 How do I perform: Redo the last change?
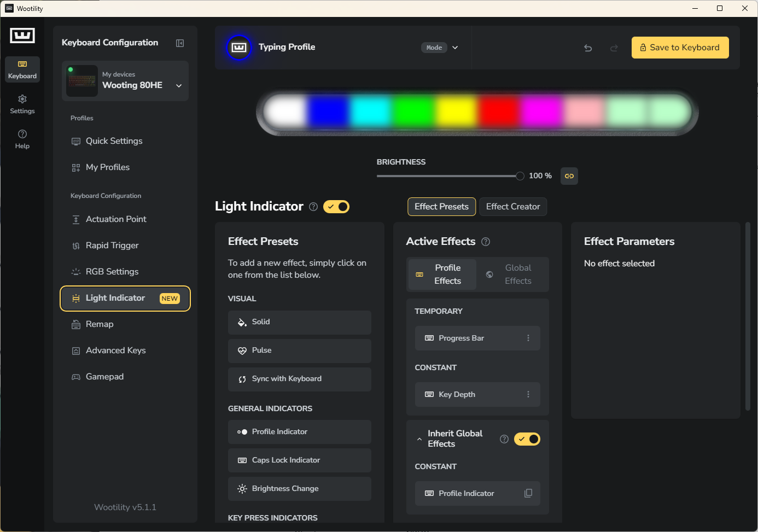coord(614,48)
